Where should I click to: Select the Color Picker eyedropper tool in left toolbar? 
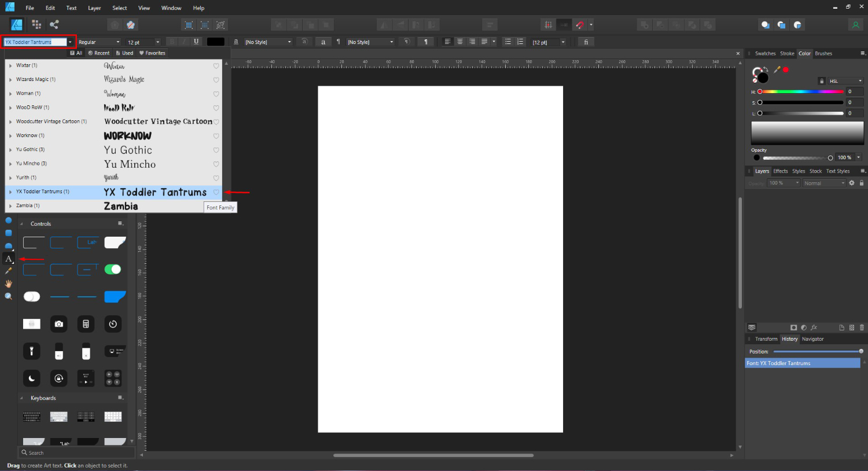click(x=9, y=271)
